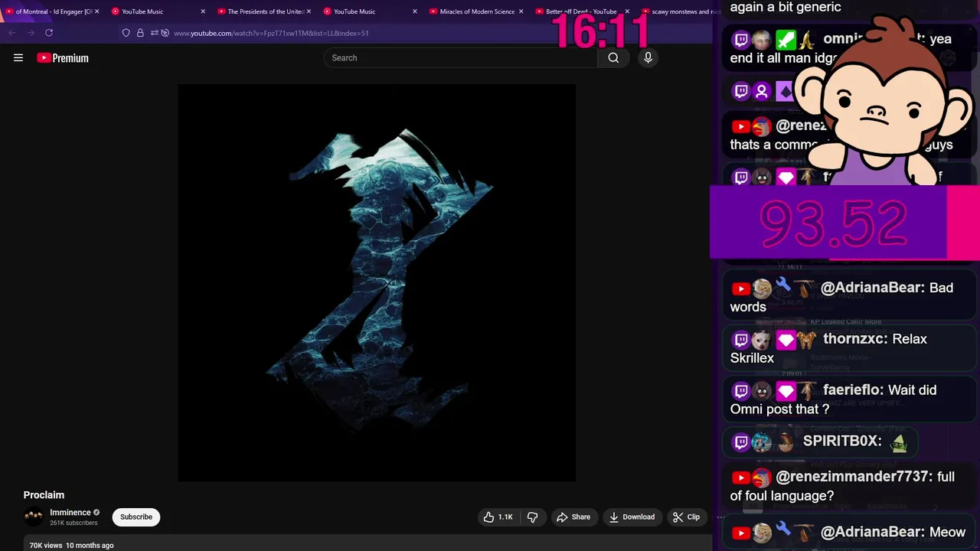Click the YouTube icon beside '@AdrianaBear: Bad words'
Viewport: 980px width, 551px height.
741,289
